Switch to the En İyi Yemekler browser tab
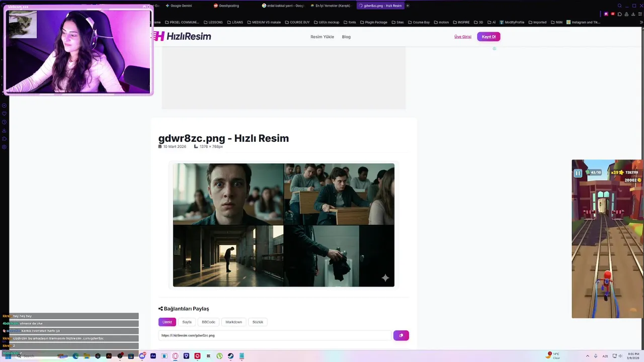 click(x=331, y=6)
